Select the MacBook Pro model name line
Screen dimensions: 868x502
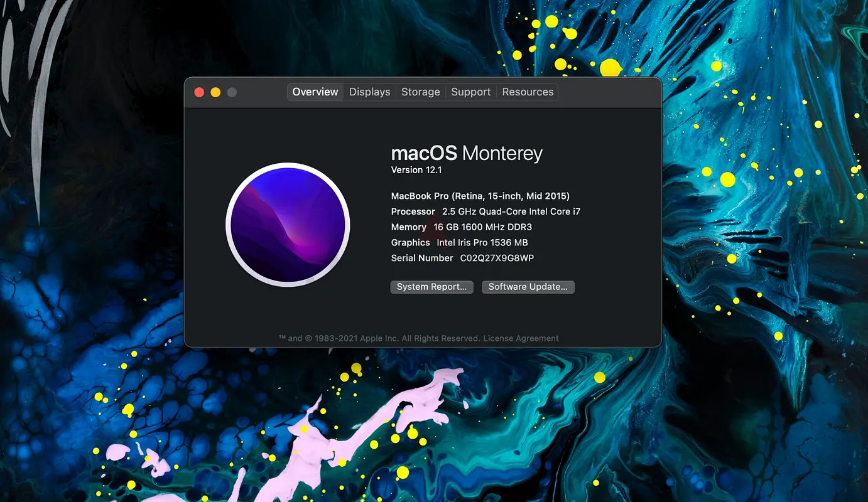coord(480,196)
